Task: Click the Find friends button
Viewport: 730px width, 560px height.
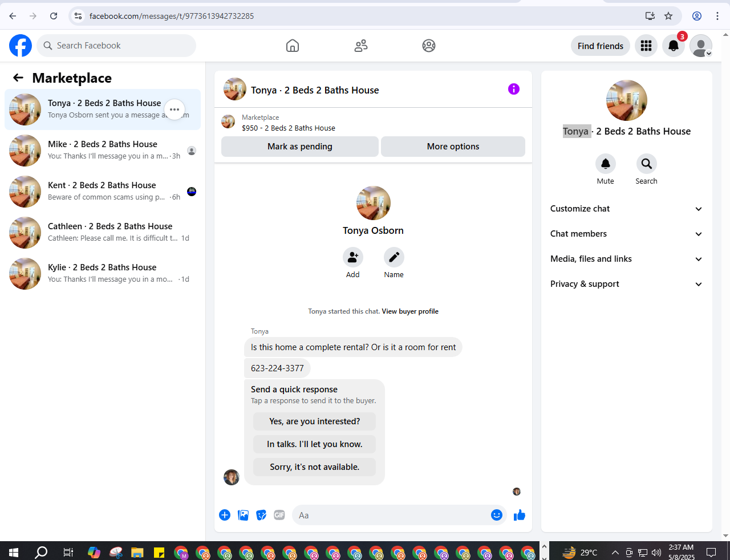Action: point(601,46)
